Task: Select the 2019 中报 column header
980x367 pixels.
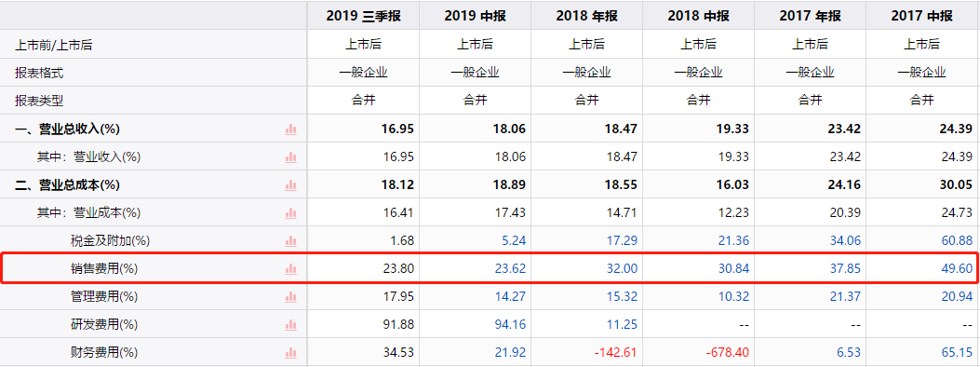Action: [x=475, y=16]
